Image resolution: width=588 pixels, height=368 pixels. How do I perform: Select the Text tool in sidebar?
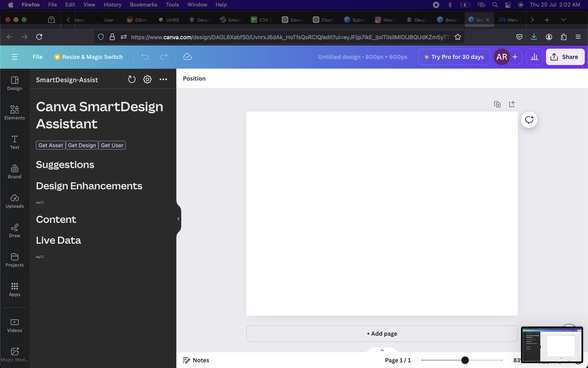click(x=15, y=142)
